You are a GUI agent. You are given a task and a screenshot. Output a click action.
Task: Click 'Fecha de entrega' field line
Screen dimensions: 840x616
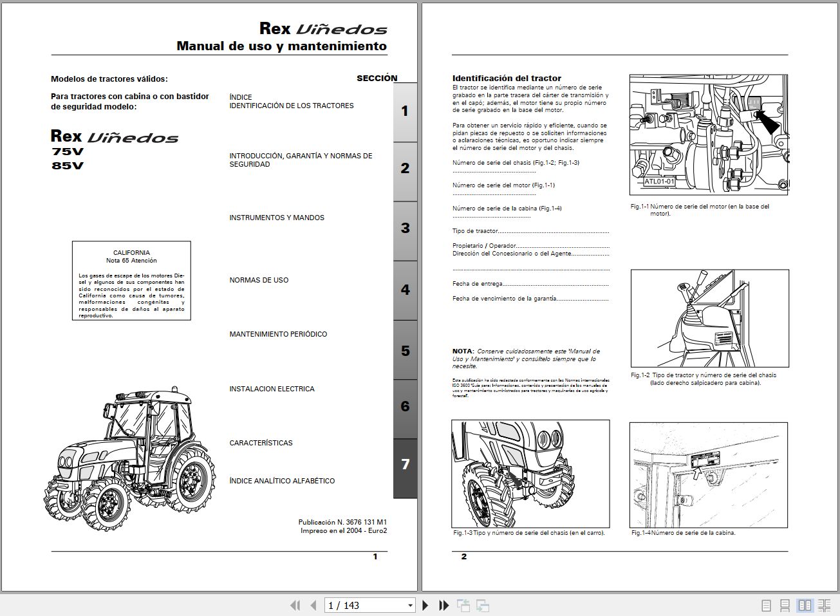coord(530,284)
